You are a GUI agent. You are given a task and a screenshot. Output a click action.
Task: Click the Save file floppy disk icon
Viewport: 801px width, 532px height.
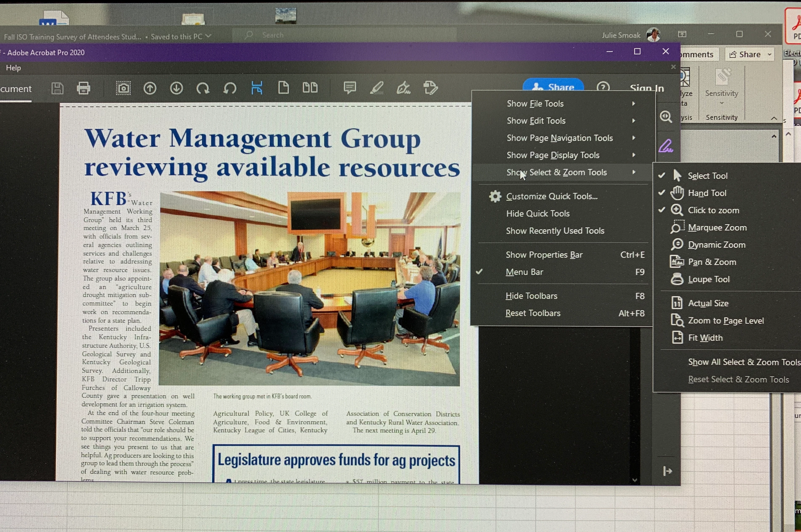[x=57, y=89]
